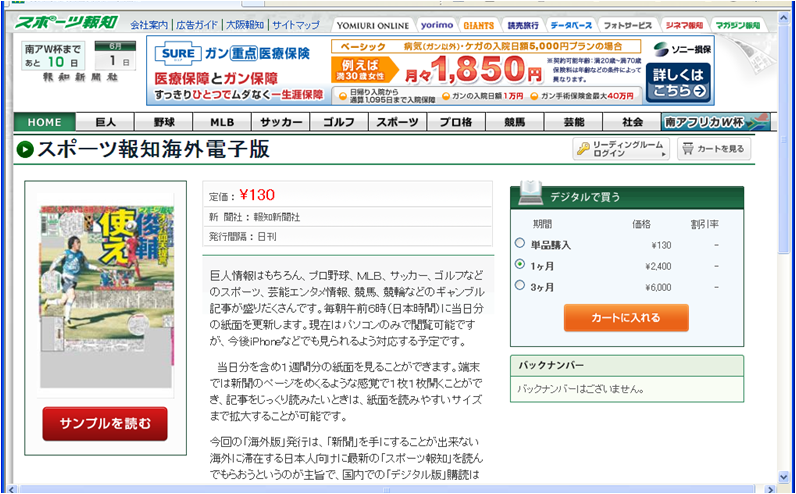This screenshot has width=796, height=494.
Task: Open the 芸能 navigation tab
Action: coord(573,122)
